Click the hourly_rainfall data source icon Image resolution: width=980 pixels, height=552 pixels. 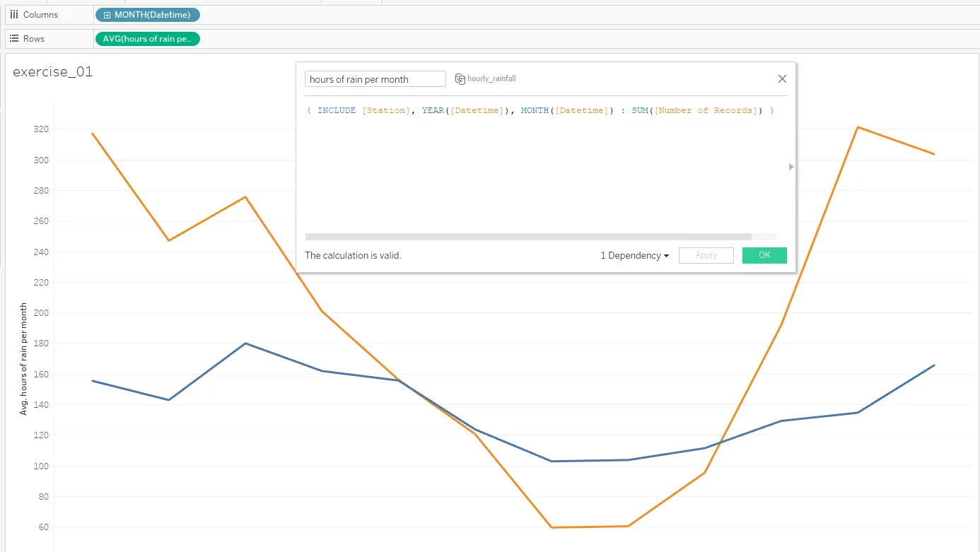coord(460,78)
